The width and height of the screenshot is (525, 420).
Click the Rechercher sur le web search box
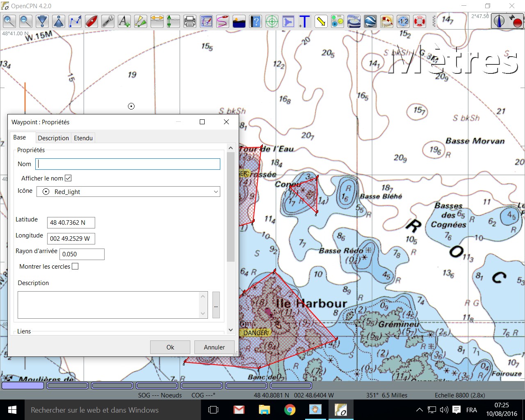coord(113,410)
